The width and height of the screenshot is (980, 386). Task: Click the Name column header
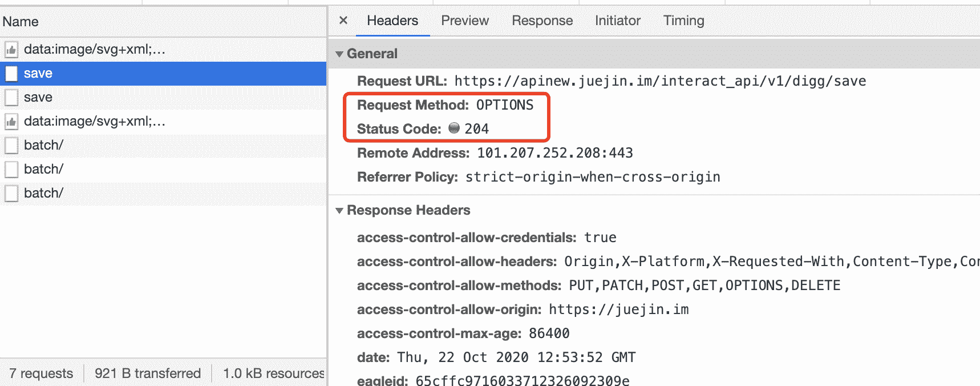coord(21,22)
